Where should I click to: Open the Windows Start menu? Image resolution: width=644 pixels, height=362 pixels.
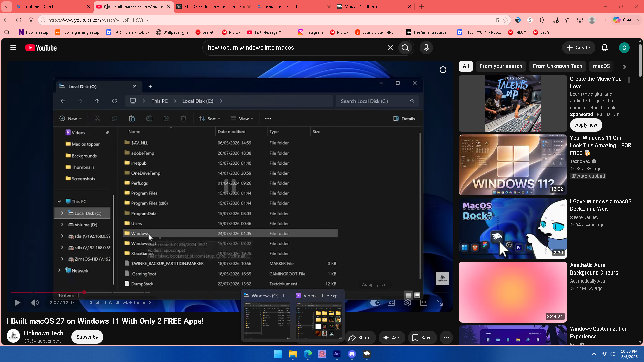278,354
